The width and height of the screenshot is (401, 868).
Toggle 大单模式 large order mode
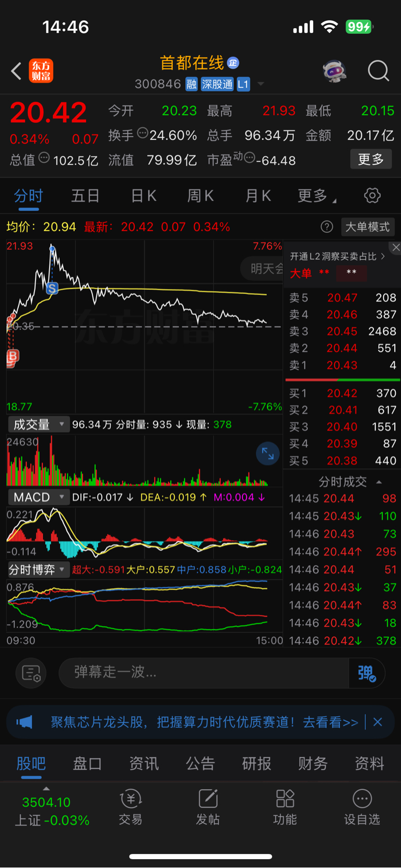coord(368,227)
